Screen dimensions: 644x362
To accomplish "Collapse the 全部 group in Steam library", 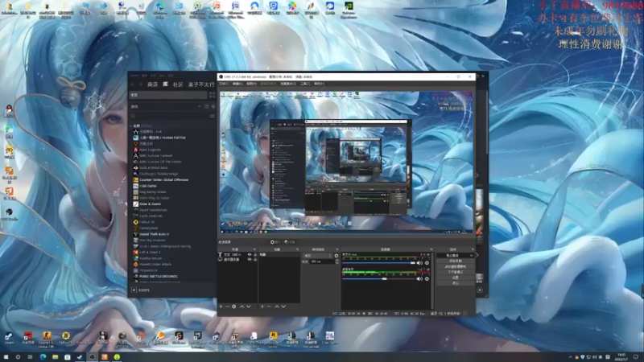I will (131, 126).
